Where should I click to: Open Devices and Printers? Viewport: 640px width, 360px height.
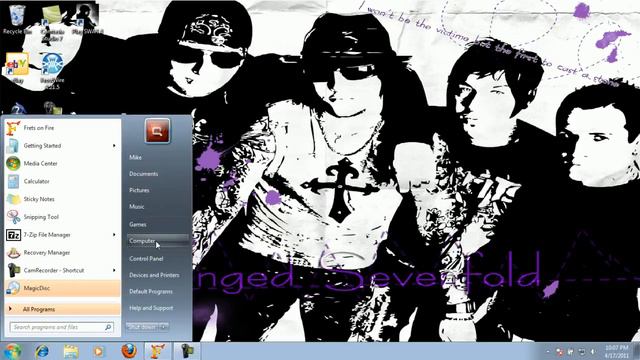click(x=158, y=275)
